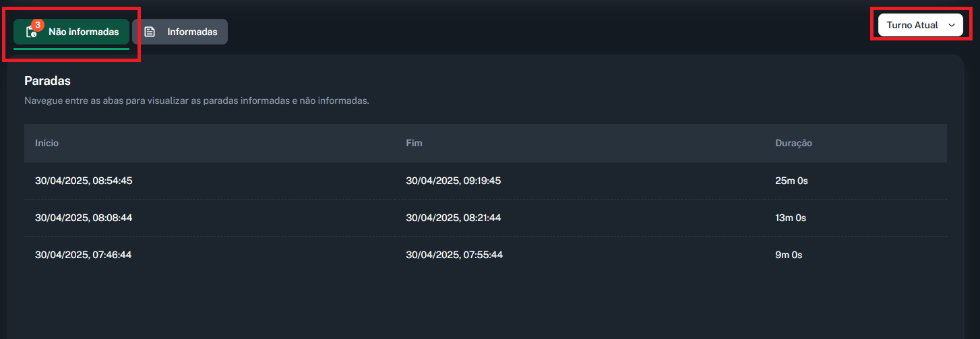Click the Início column header
Screen dimensions: 980x339
click(47, 143)
